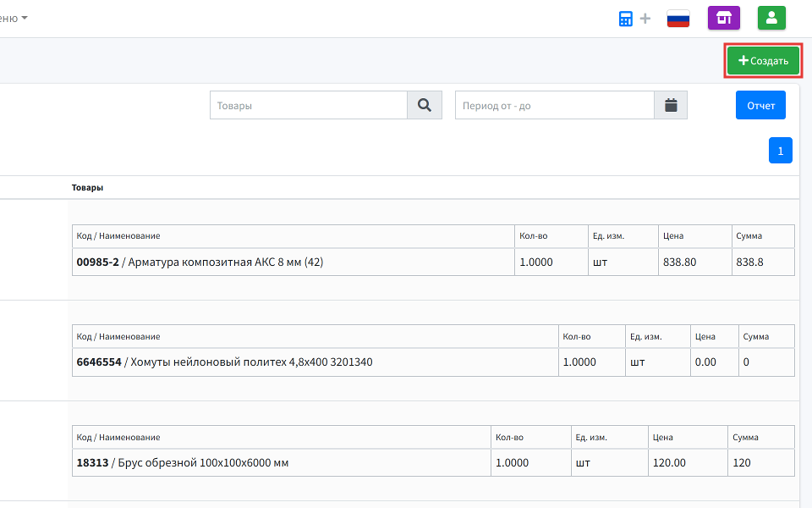Screen dimensions: 812x508
Task: Click the magnifier search button
Action: tap(425, 105)
